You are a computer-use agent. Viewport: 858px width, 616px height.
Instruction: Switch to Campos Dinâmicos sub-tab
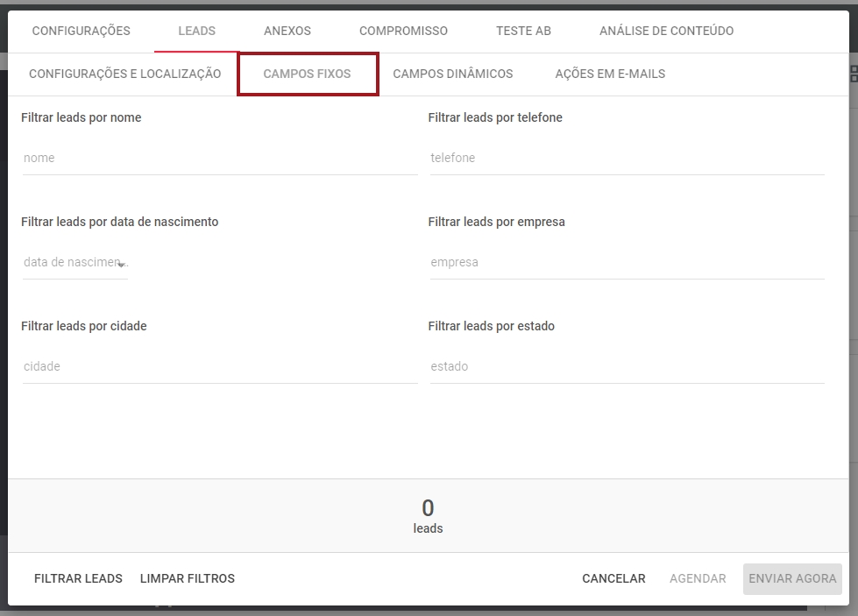(x=452, y=74)
